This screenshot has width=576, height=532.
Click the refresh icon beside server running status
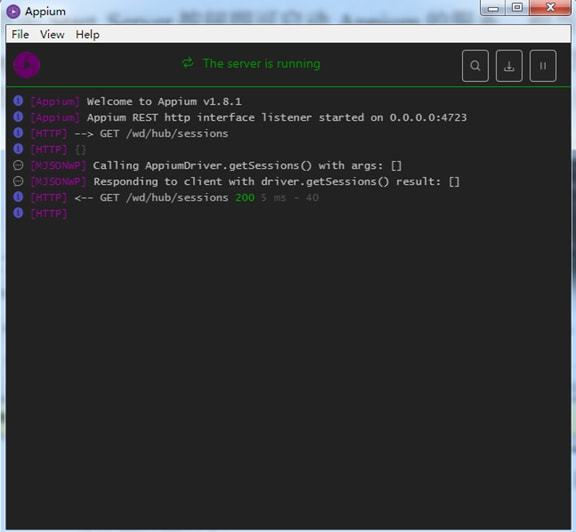188,63
